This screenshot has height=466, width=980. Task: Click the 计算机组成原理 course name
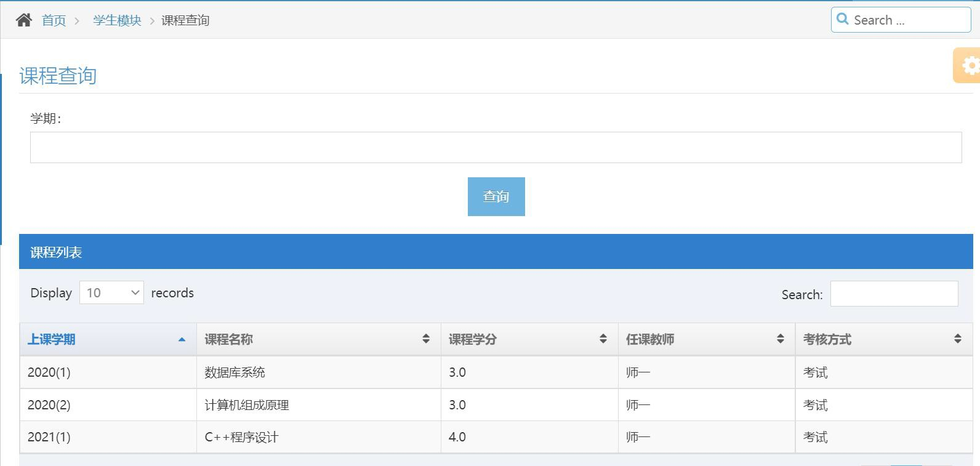(x=247, y=405)
